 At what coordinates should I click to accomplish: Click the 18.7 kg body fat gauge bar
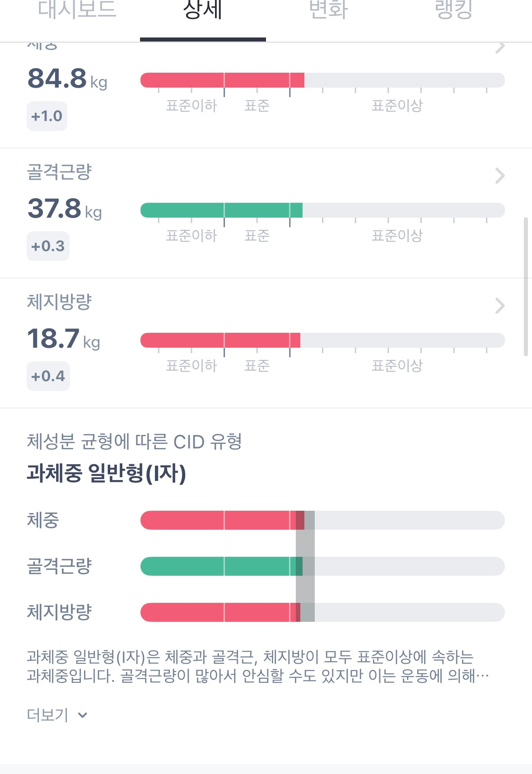(322, 340)
